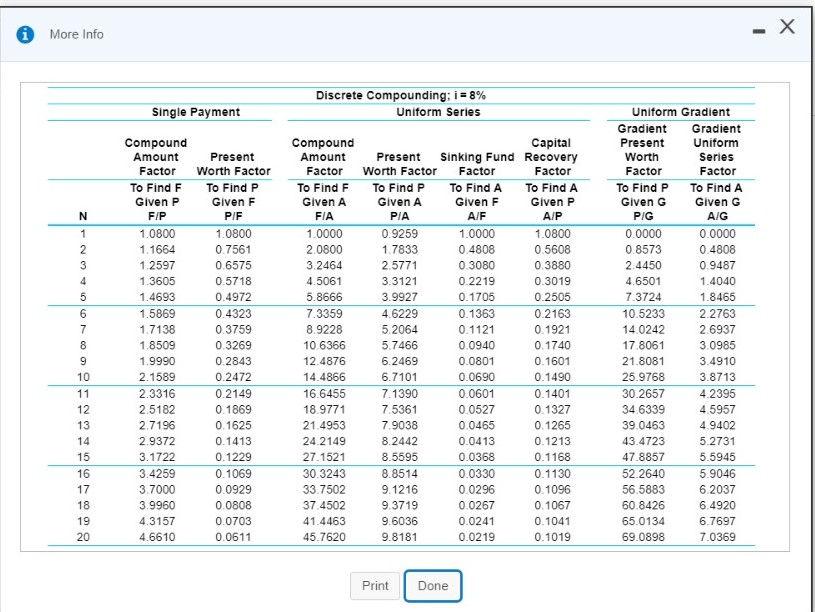Click the P/G column label
Screen dimensions: 815x612
point(643,216)
